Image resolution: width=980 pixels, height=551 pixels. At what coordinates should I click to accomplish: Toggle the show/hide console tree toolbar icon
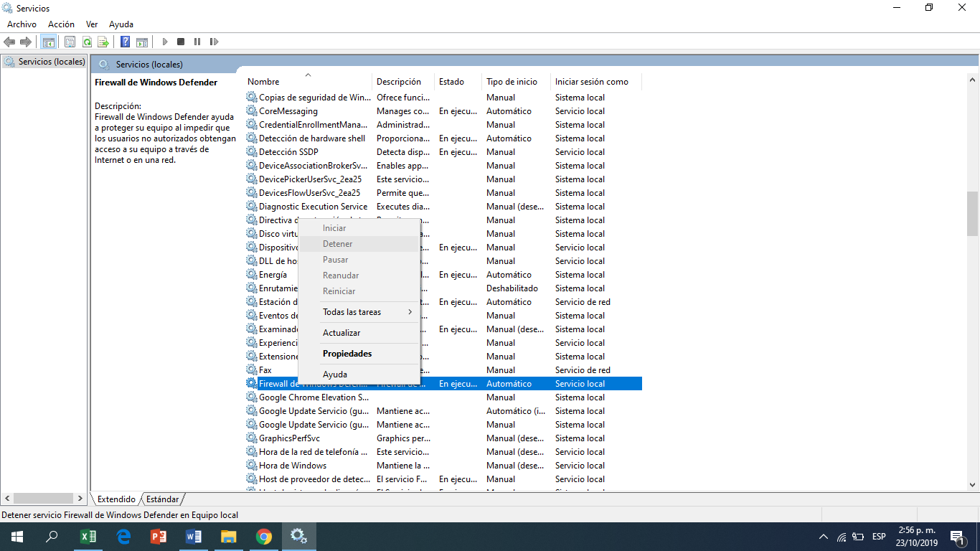point(48,42)
